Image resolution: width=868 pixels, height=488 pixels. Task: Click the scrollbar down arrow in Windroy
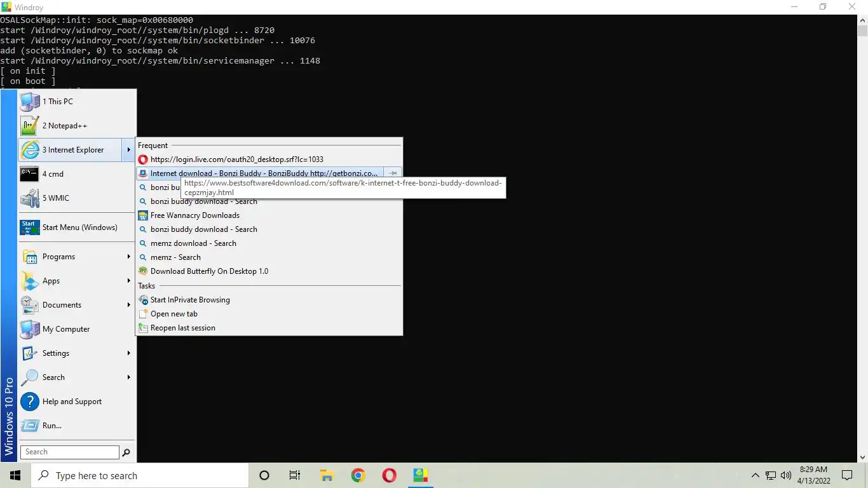(x=862, y=457)
